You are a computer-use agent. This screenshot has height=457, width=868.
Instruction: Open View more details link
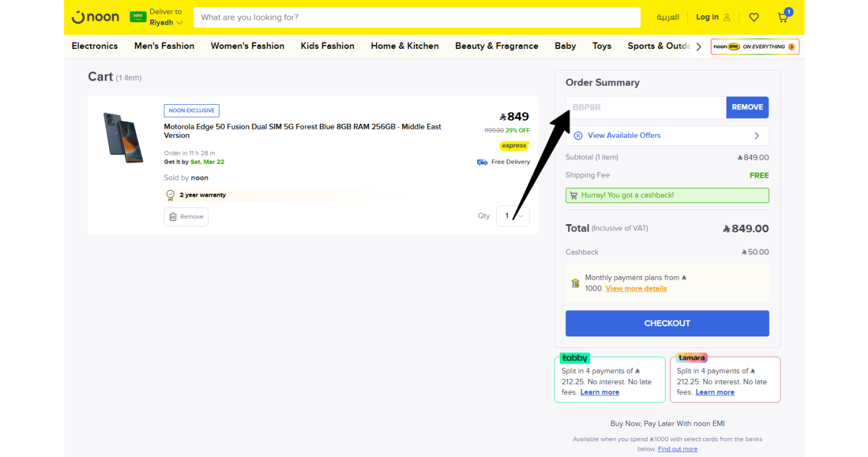point(636,288)
